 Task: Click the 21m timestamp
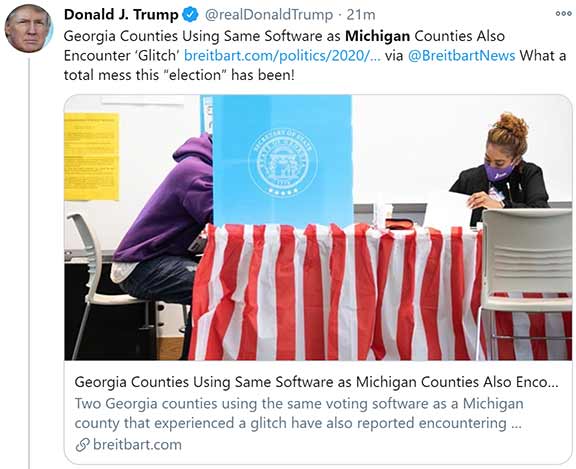360,15
